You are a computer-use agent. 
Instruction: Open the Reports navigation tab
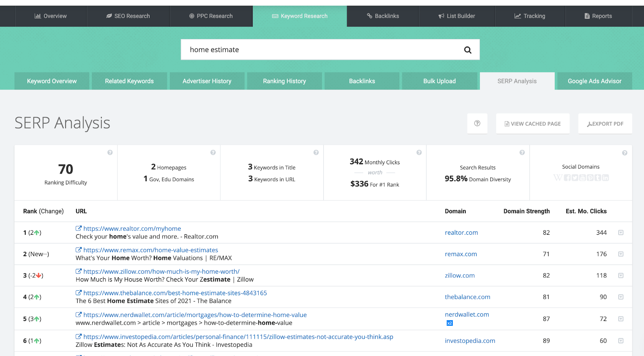599,16
